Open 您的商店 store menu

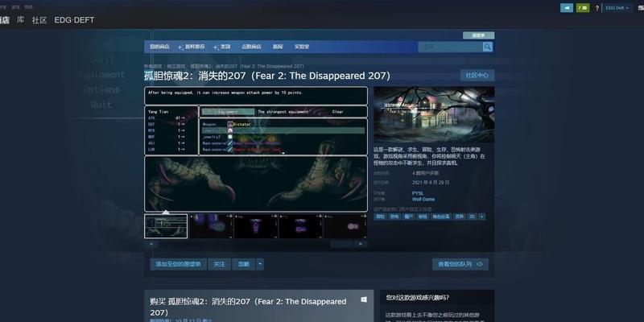click(x=159, y=47)
